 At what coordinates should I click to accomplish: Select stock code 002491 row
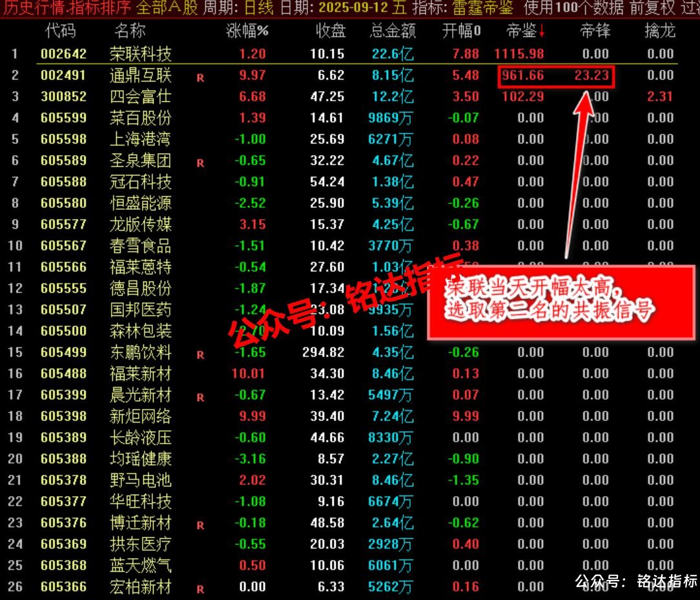63,75
